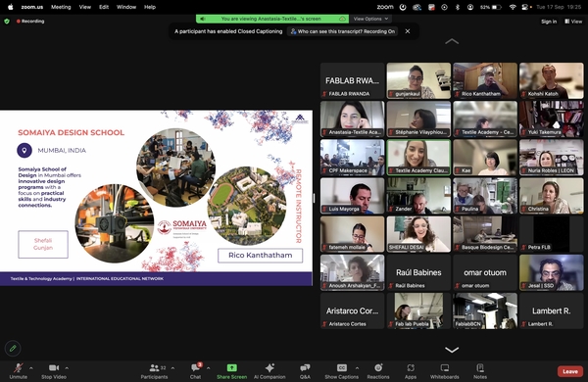Image resolution: width=588 pixels, height=382 pixels.
Task: Click Rico Kanthatham box on the slide
Action: click(261, 256)
